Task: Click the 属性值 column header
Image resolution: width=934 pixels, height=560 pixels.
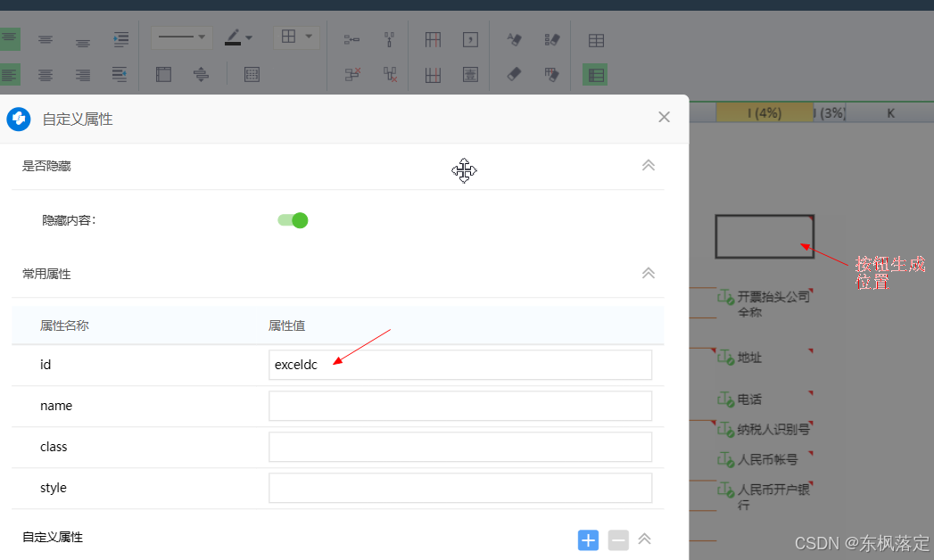Action: pyautogui.click(x=286, y=325)
